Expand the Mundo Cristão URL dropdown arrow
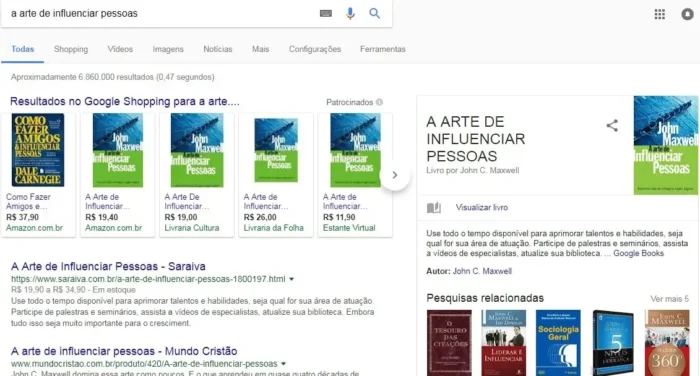The width and height of the screenshot is (700, 376). 283,363
